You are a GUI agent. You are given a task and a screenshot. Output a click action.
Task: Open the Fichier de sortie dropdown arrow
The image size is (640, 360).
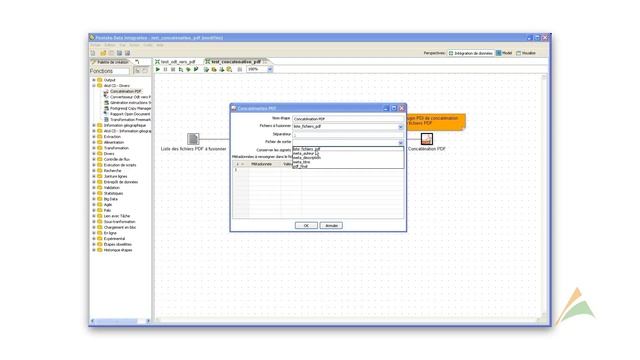click(400, 142)
